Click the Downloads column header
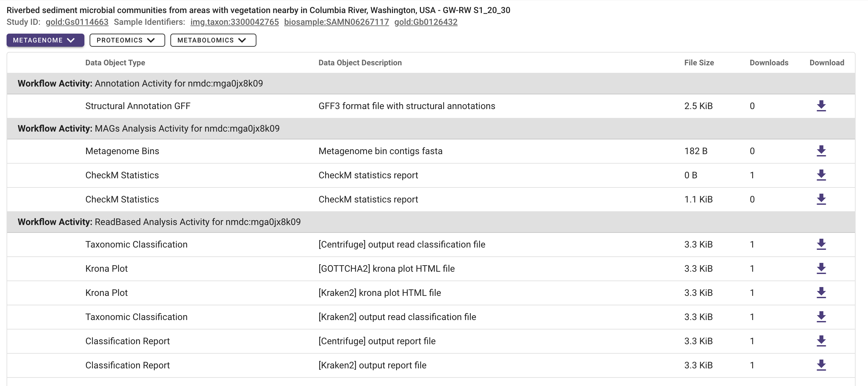This screenshot has height=386, width=868. 769,63
